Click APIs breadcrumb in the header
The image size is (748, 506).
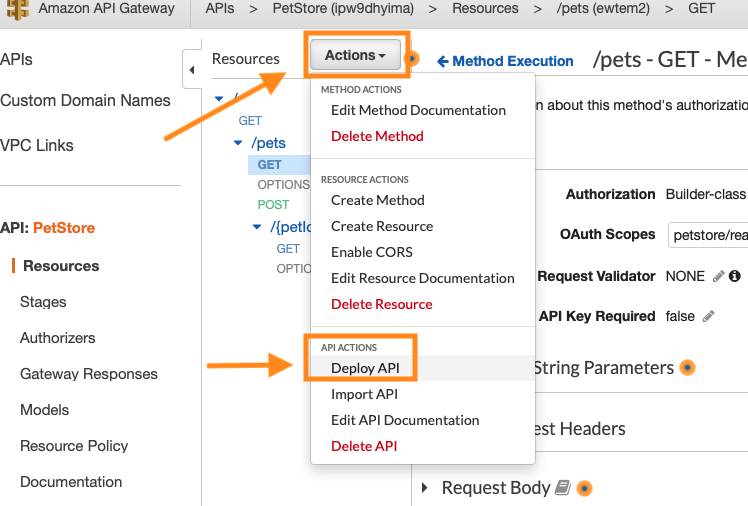(x=220, y=9)
